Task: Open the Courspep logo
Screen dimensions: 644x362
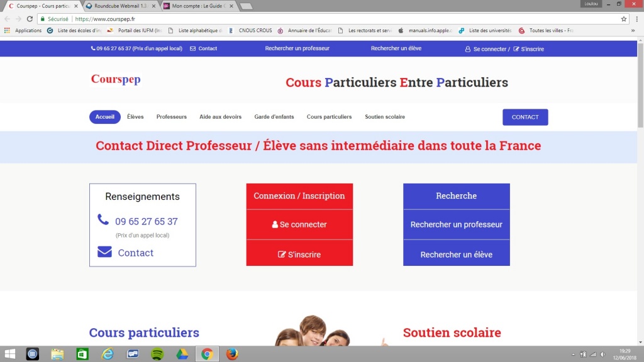Action: click(x=115, y=79)
